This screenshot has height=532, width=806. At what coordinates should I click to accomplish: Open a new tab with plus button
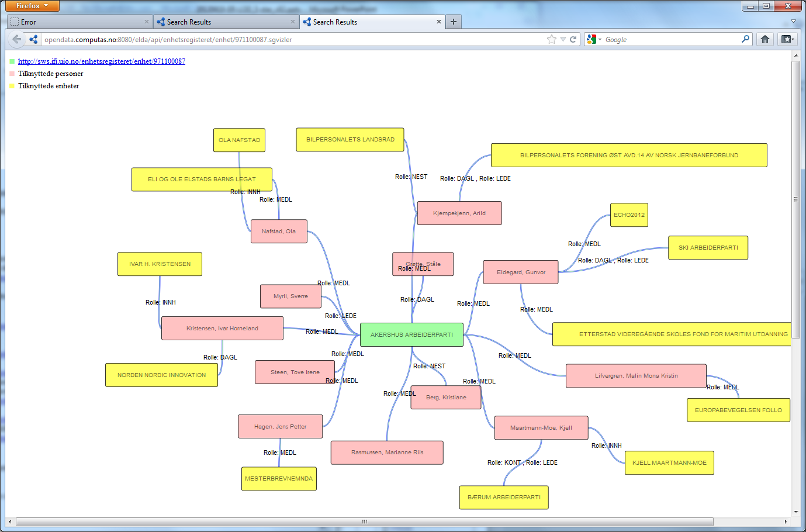point(454,22)
